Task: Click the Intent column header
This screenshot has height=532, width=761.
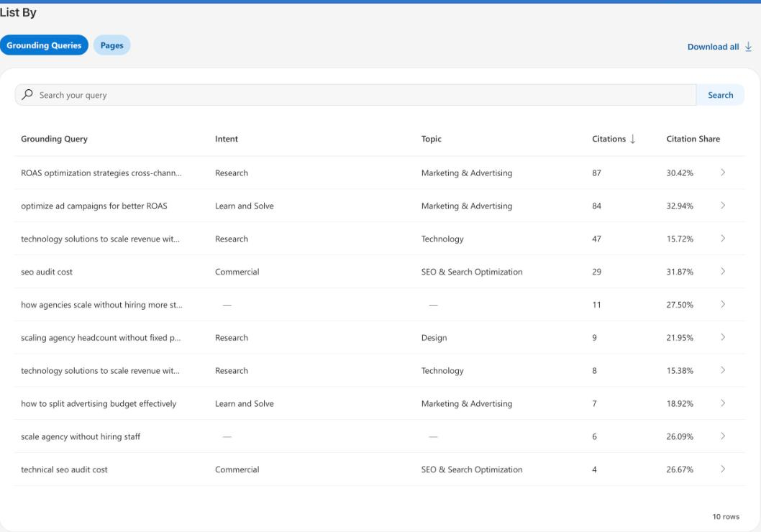Action: [x=226, y=139]
